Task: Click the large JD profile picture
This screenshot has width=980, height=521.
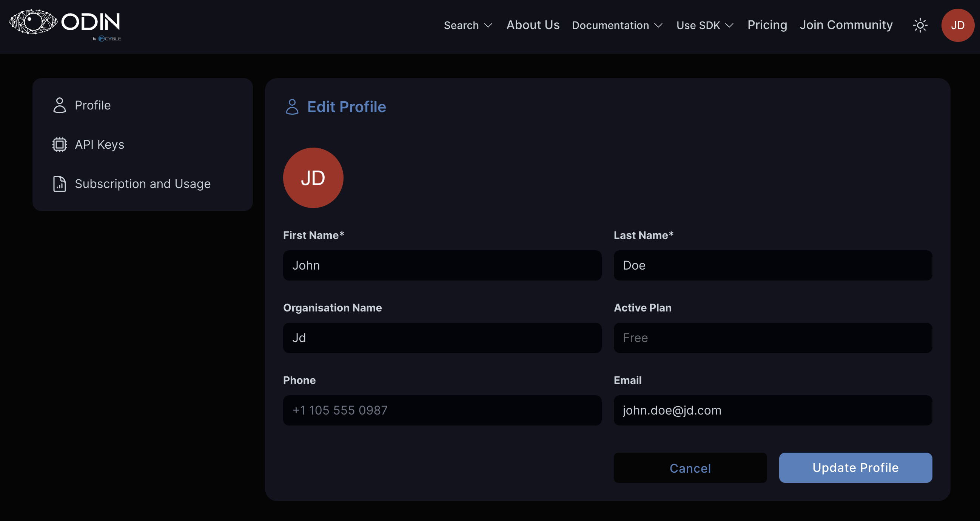Action: pos(313,178)
